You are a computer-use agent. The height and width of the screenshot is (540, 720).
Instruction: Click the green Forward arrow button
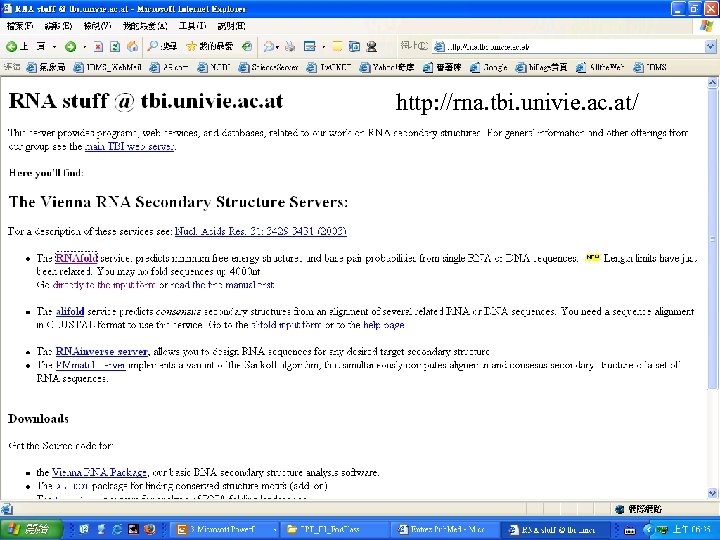click(70, 46)
